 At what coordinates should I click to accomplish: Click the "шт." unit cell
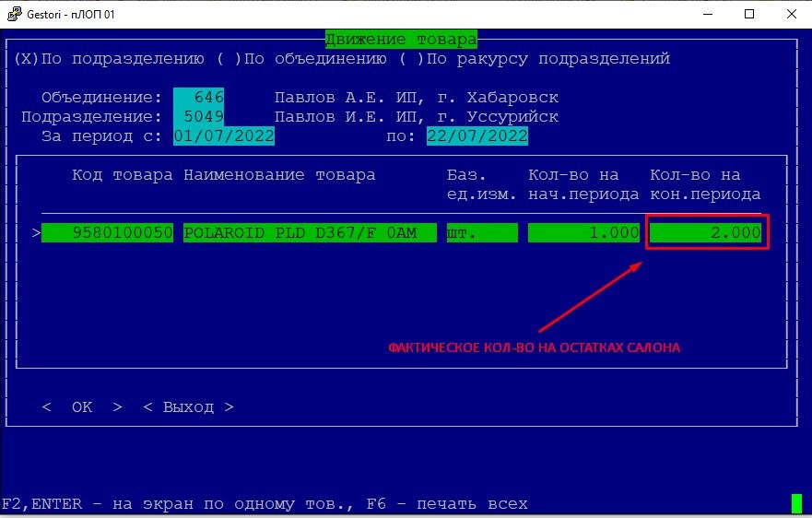(x=482, y=232)
